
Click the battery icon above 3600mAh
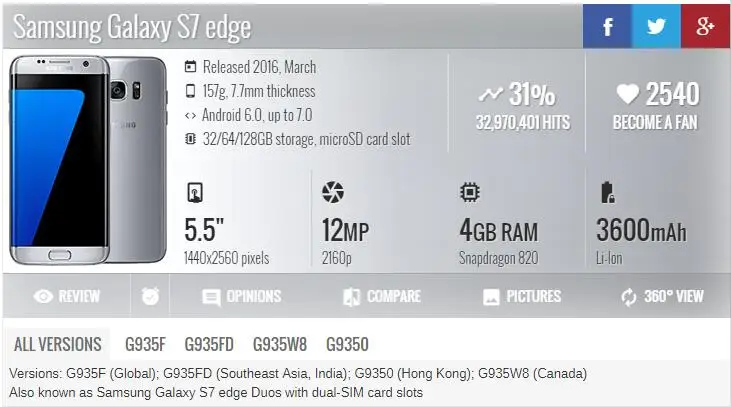[x=607, y=193]
